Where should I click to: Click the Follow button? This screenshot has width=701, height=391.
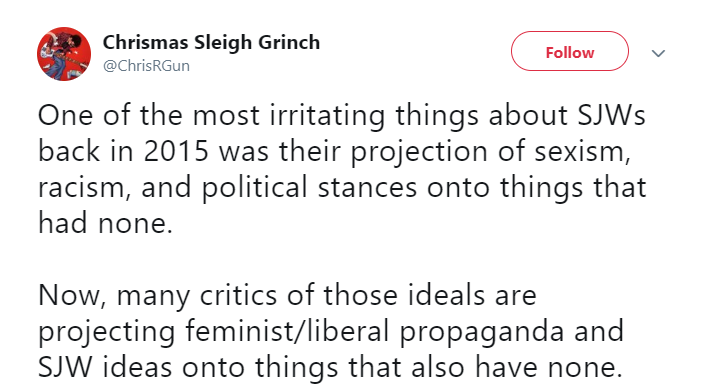point(570,51)
